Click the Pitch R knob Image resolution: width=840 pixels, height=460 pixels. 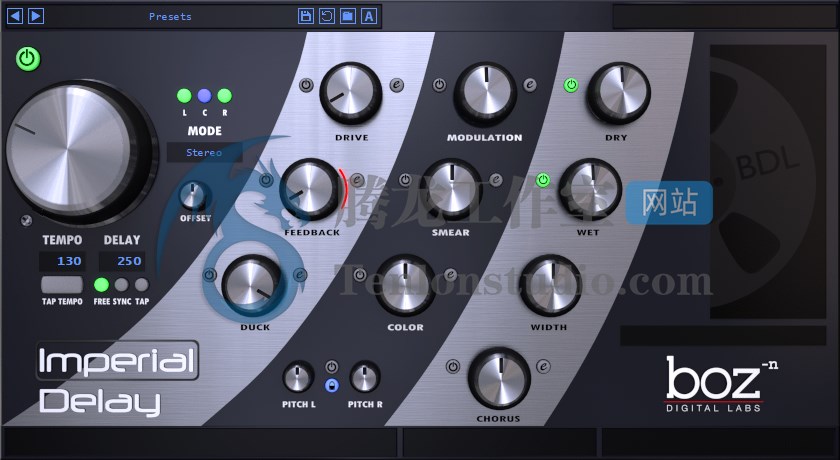point(365,377)
